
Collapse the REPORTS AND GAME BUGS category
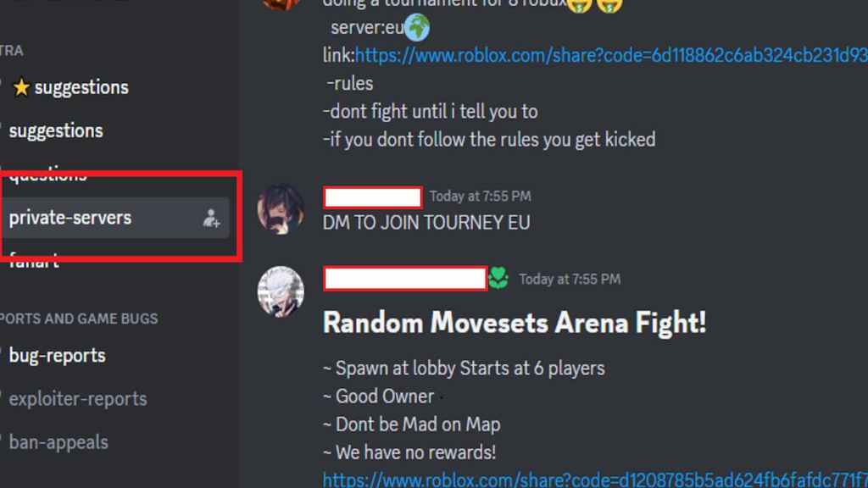79,319
